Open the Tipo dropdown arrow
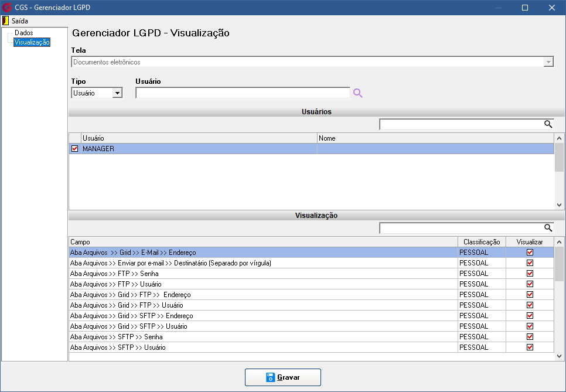The height and width of the screenshot is (392, 566). [x=117, y=93]
